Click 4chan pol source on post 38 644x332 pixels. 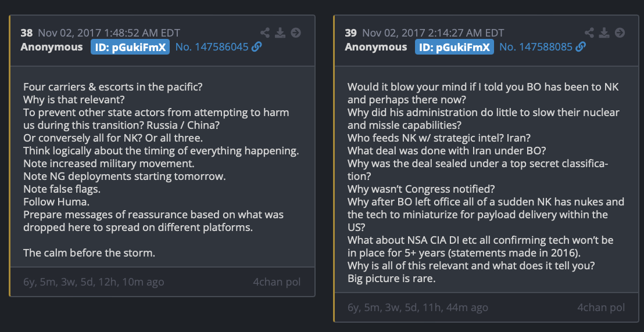click(277, 282)
